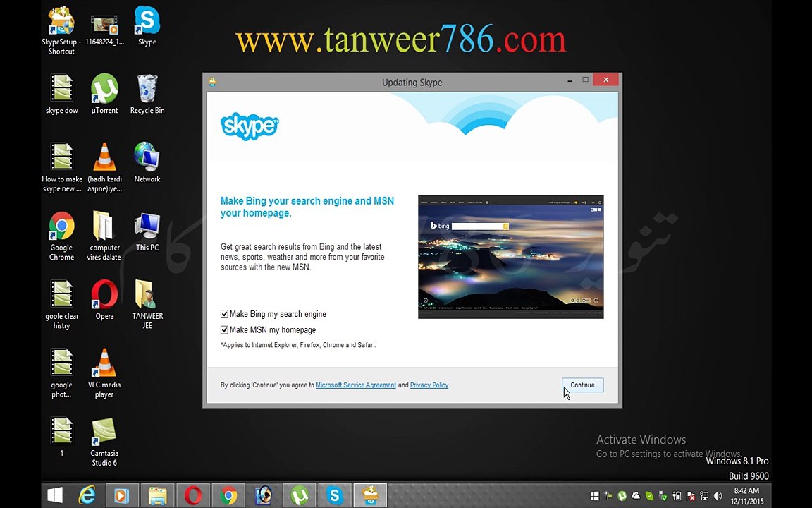Click the battery power tray icon
The height and width of the screenshot is (508, 812).
click(677, 496)
